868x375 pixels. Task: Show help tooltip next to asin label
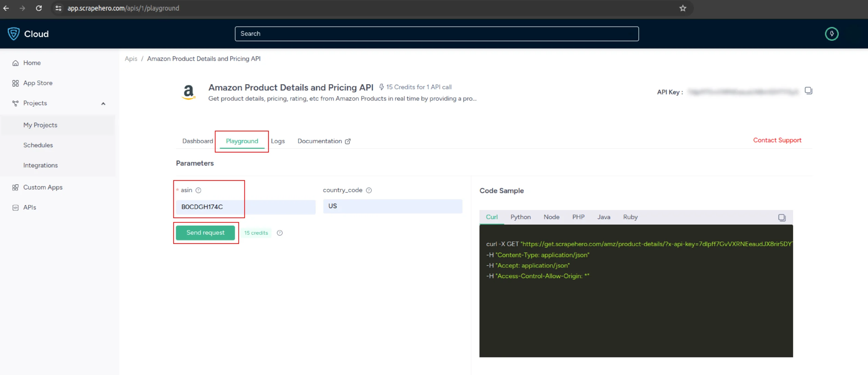tap(198, 190)
